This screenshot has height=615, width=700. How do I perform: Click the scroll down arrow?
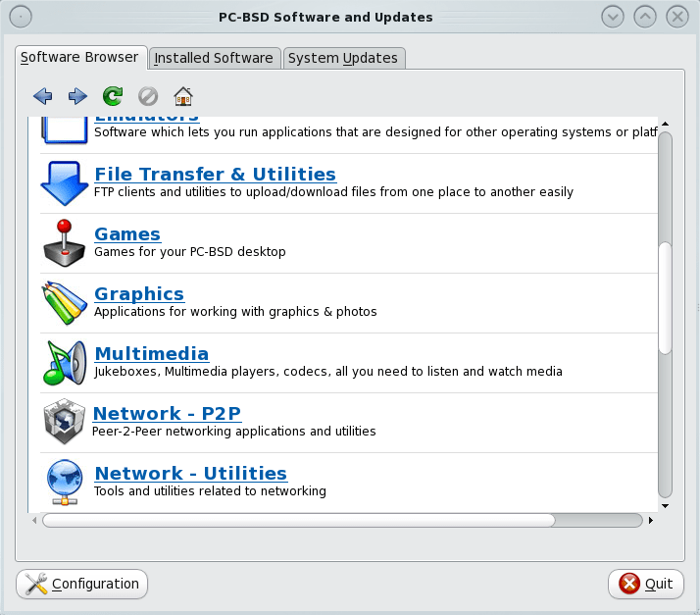665,506
